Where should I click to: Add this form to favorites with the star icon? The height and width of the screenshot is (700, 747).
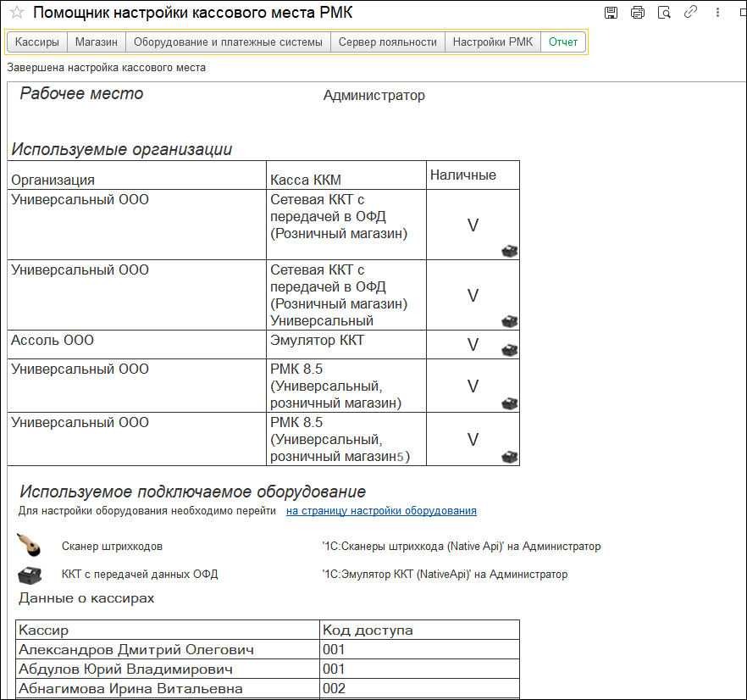(x=16, y=13)
